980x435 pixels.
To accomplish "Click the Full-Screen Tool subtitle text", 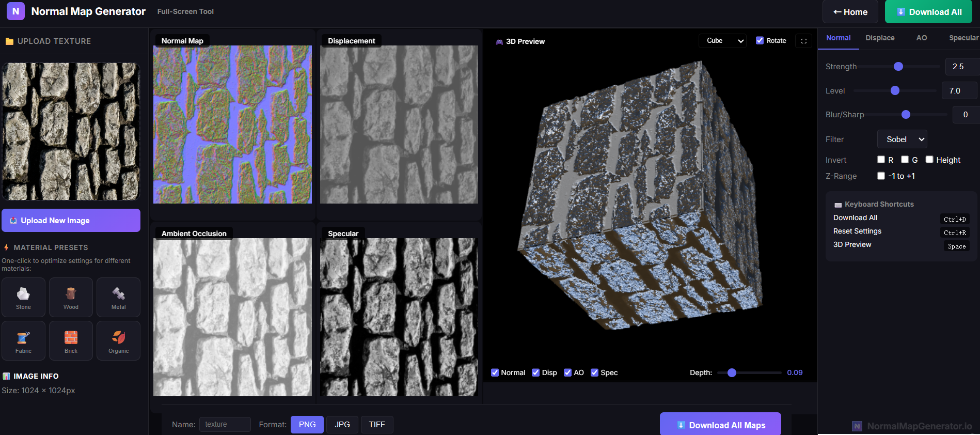I will (x=185, y=11).
